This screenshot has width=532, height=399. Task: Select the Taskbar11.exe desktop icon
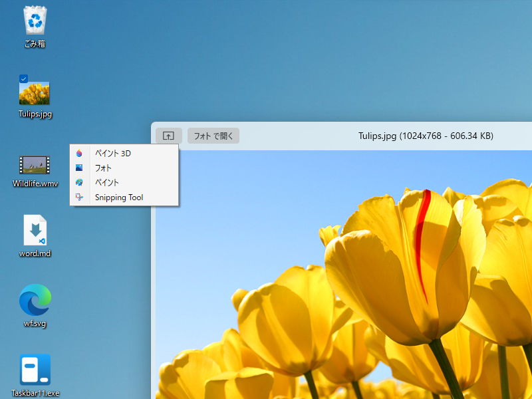35,370
